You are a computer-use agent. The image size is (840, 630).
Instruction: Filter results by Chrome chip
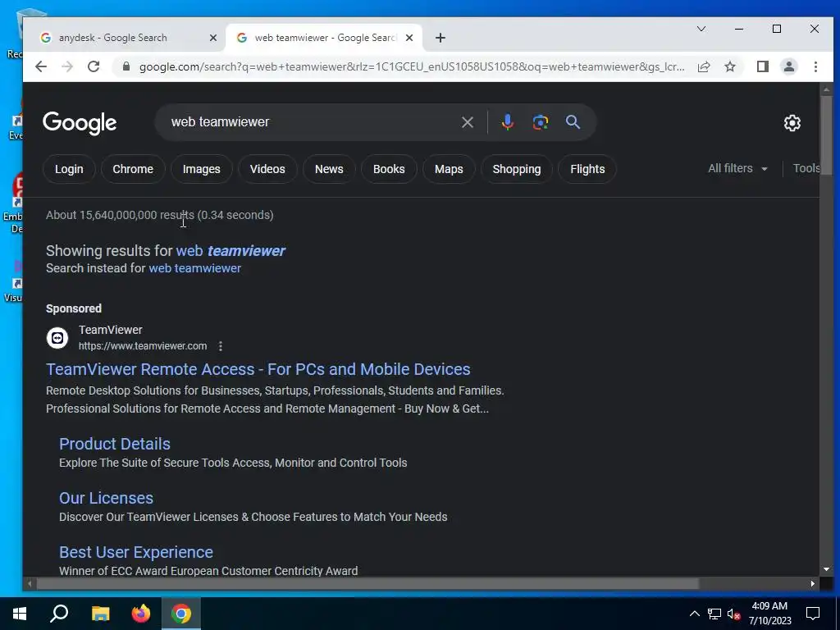[x=133, y=169]
